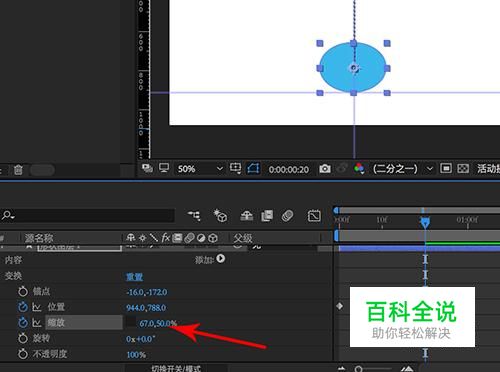Open resolution dropdown (二分之一)

tap(403, 169)
